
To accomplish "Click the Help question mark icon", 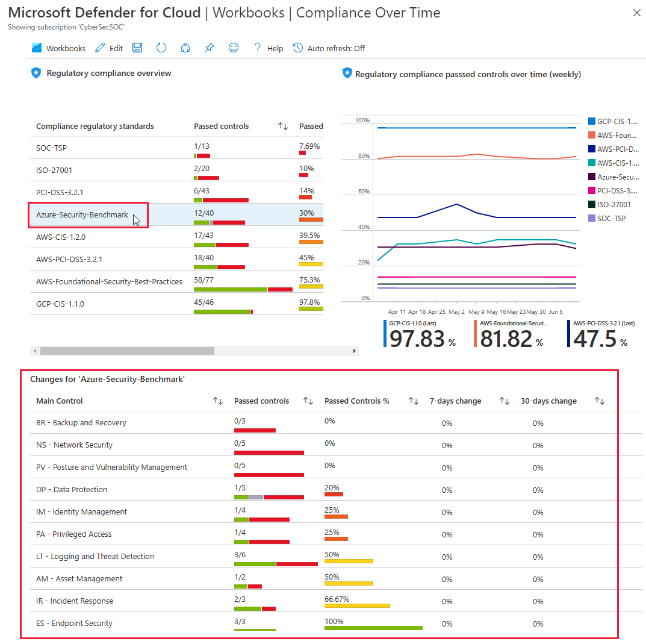I will coord(257,48).
